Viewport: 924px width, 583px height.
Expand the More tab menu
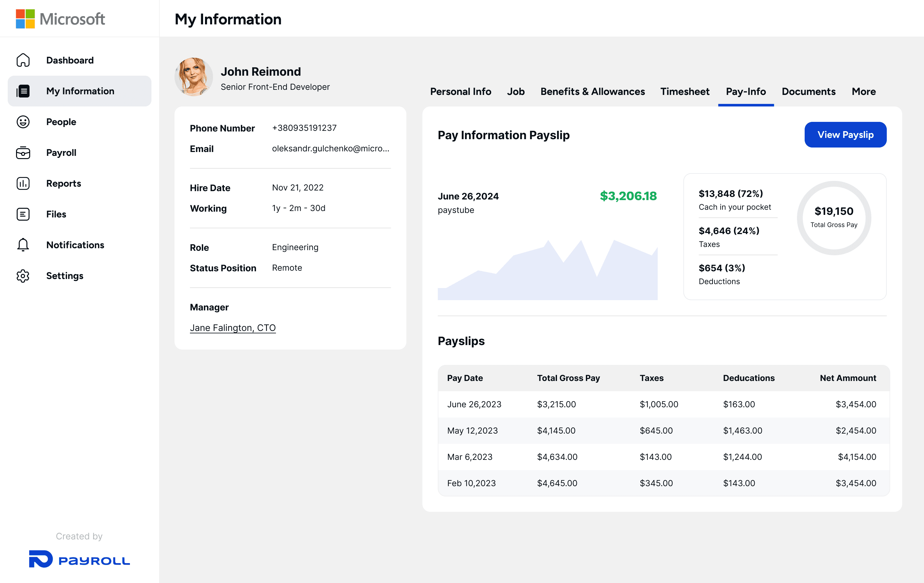click(x=863, y=92)
